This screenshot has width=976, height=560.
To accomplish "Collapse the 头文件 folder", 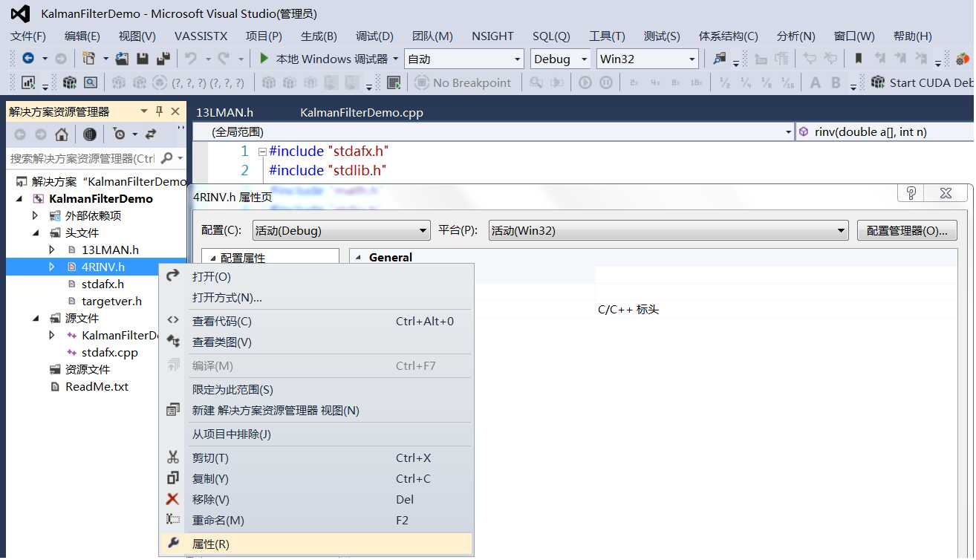I will [36, 232].
